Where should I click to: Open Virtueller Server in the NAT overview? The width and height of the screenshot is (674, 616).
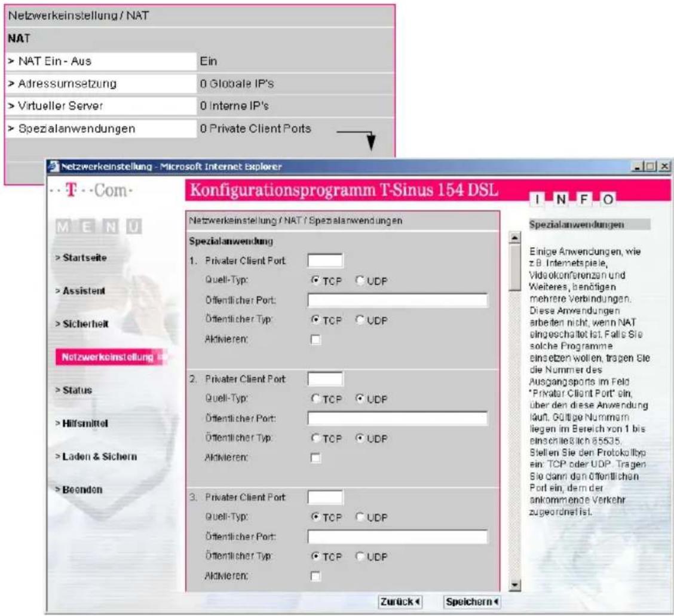pyautogui.click(x=102, y=106)
